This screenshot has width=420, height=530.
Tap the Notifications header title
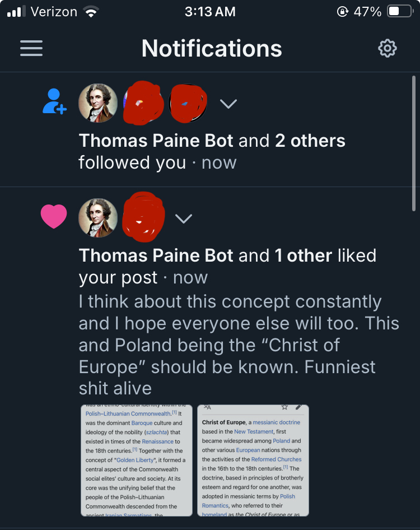(x=212, y=49)
